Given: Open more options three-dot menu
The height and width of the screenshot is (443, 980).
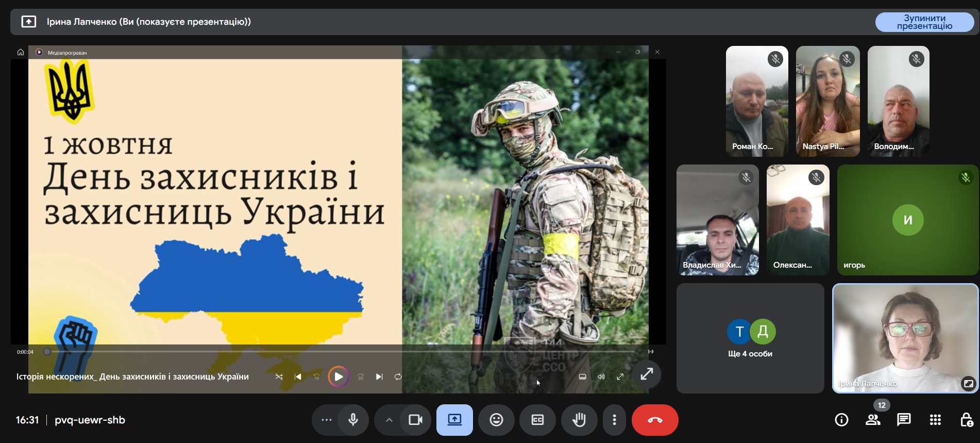Looking at the screenshot, I should point(614,420).
